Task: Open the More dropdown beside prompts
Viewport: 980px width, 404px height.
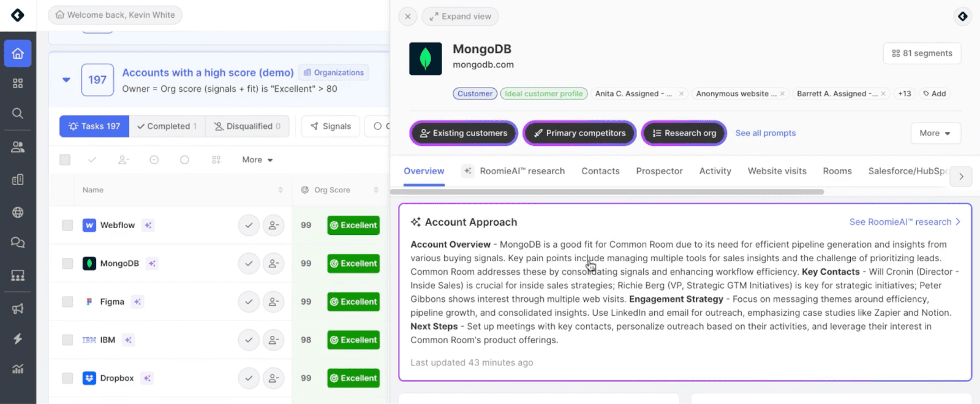Action: tap(935, 133)
